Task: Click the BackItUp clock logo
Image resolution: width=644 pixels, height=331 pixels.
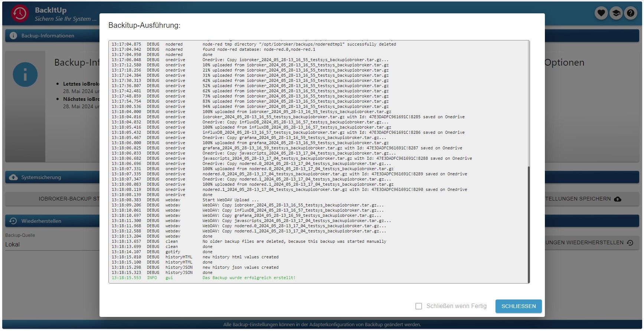Action: pyautogui.click(x=20, y=13)
